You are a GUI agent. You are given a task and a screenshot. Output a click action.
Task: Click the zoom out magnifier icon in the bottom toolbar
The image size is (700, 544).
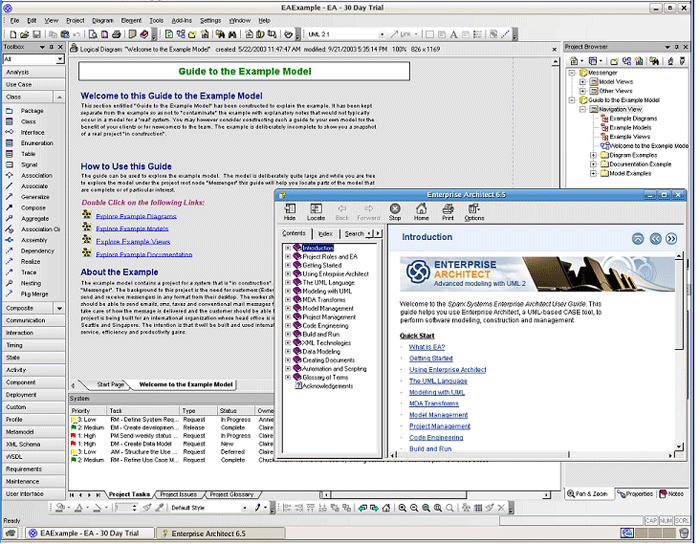coord(414,508)
